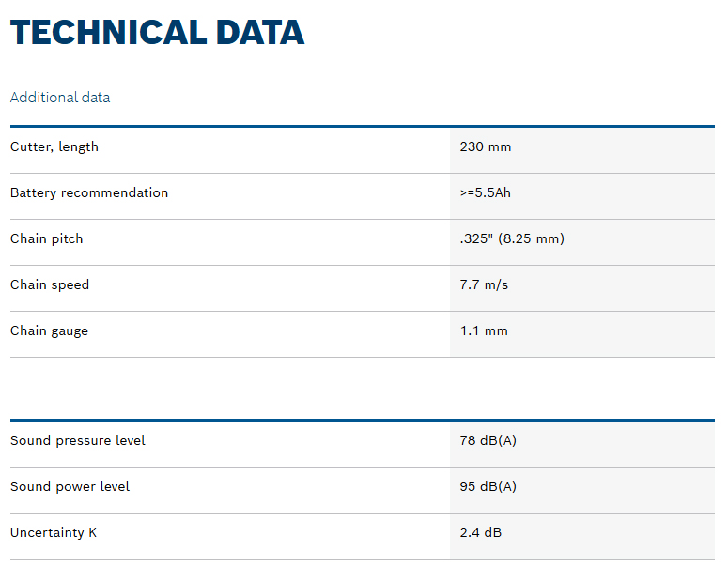Image resolution: width=728 pixels, height=584 pixels.
Task: Click the >=5.5Ah battery value
Action: point(485,192)
